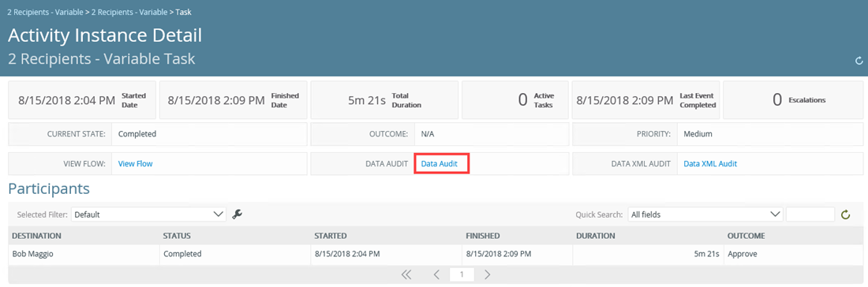
Task: Open the View Flow link
Action: coord(136,164)
